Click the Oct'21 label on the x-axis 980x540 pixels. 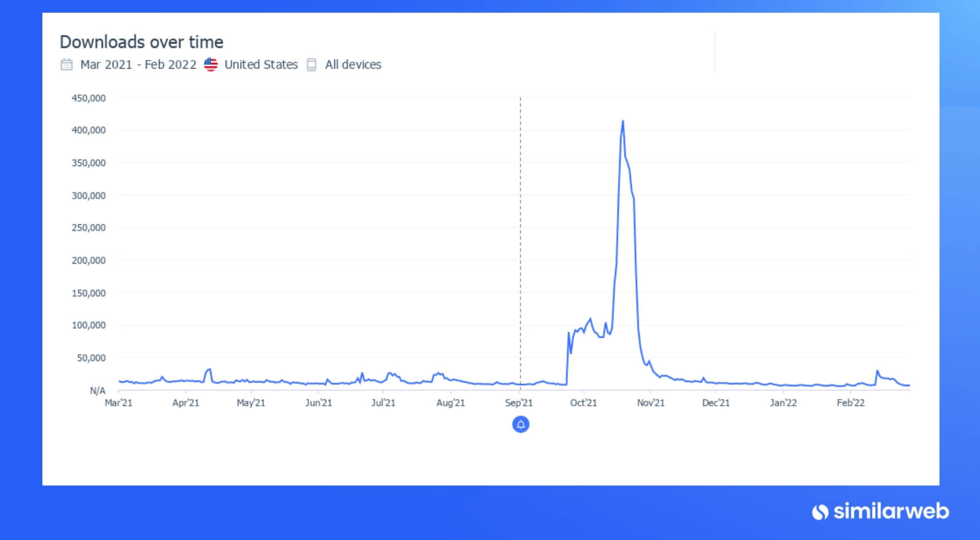click(x=583, y=403)
